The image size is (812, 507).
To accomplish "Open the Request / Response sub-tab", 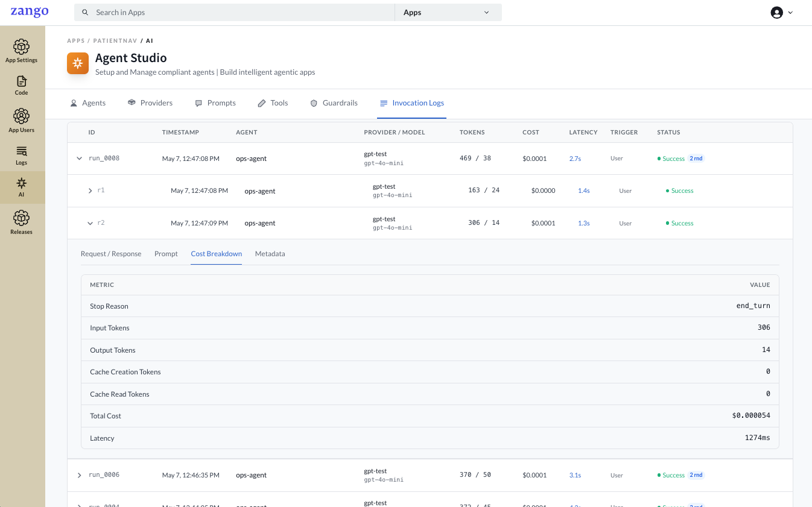I will (111, 254).
